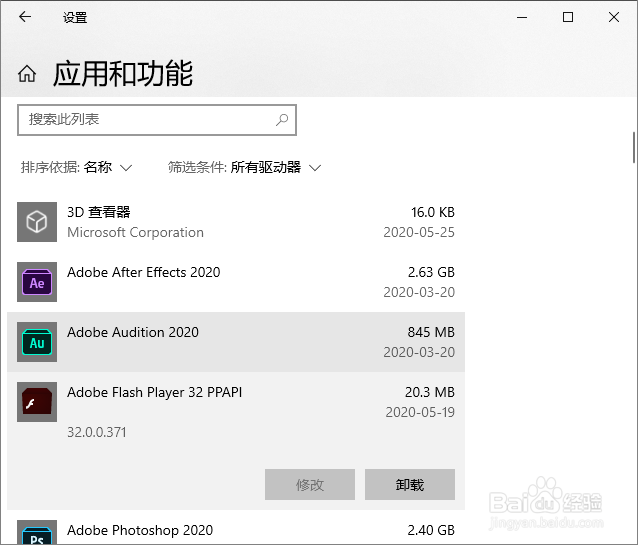Click the 16.0 KB size value

pyautogui.click(x=433, y=212)
